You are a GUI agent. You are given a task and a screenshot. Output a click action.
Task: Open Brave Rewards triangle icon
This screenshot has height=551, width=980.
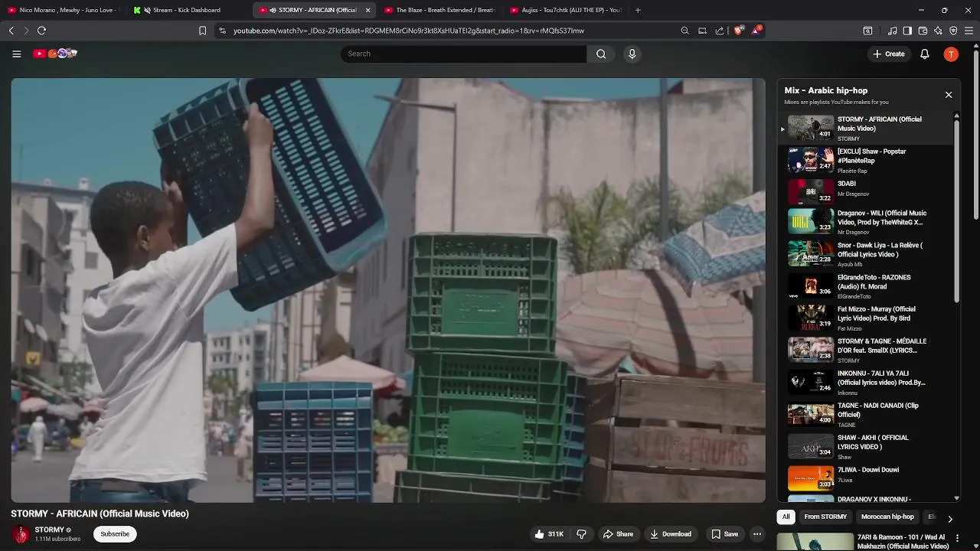(x=756, y=31)
